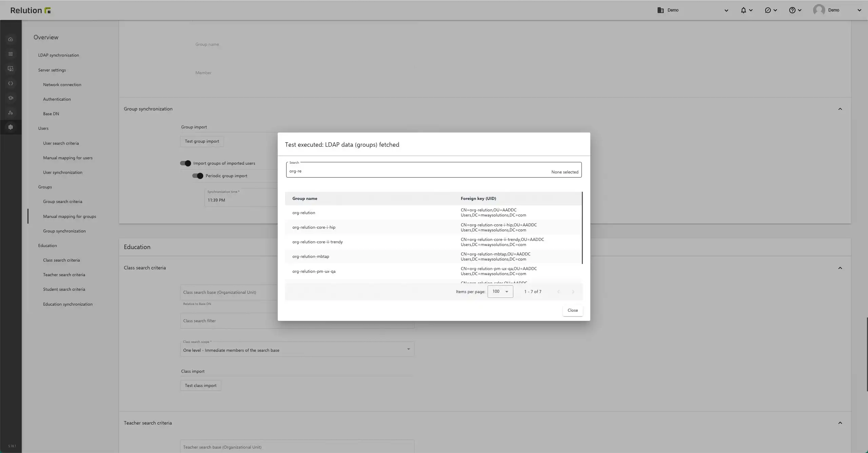Open the Items per page dropdown
Image resolution: width=868 pixels, height=453 pixels.
tap(500, 291)
